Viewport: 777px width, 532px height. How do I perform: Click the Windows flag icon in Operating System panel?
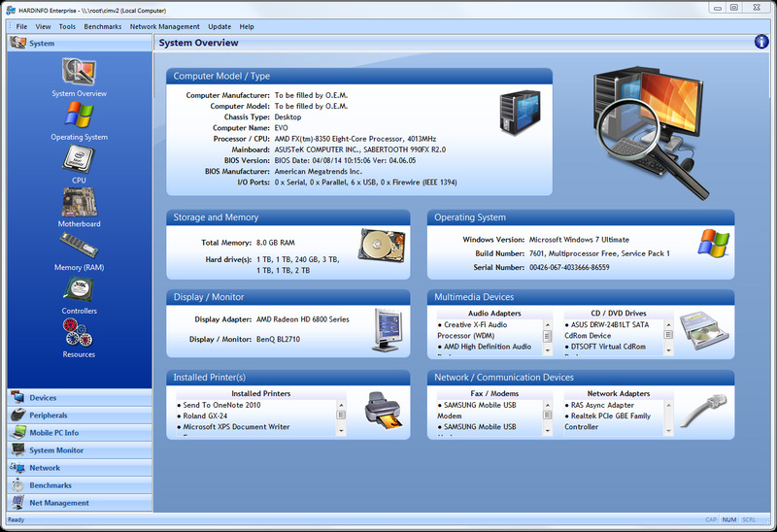tap(714, 243)
